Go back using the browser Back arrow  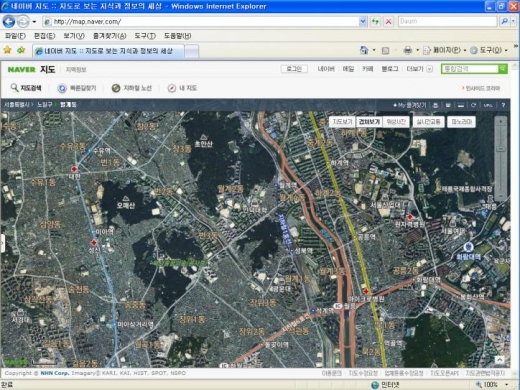click(9, 22)
